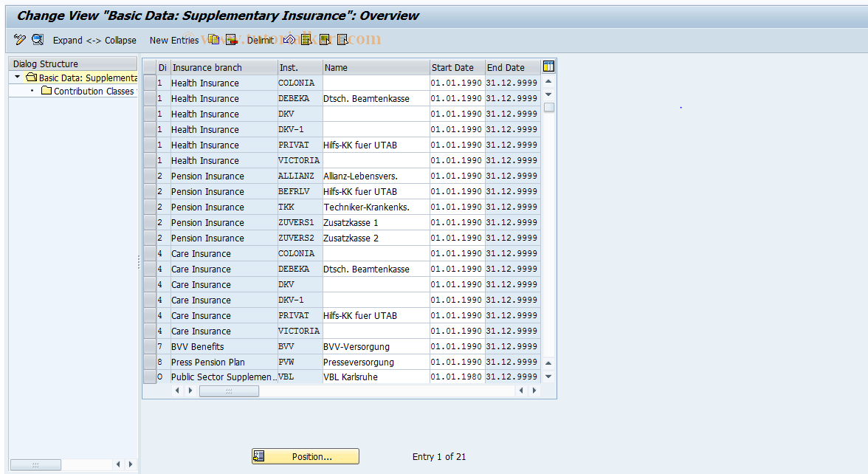Click Inst. cell 'ZUVERS1'
The image size is (868, 474).
[300, 222]
